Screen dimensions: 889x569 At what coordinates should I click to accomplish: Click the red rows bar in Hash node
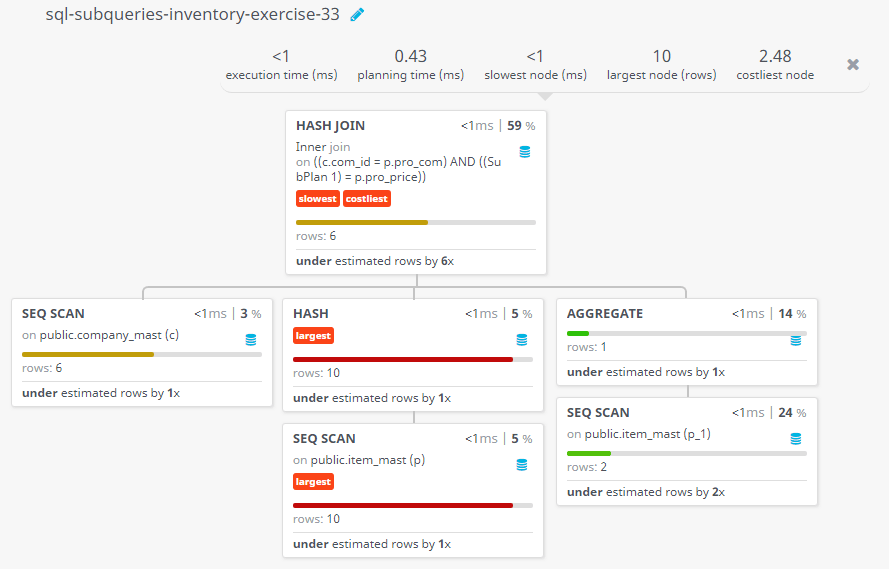[x=403, y=359]
